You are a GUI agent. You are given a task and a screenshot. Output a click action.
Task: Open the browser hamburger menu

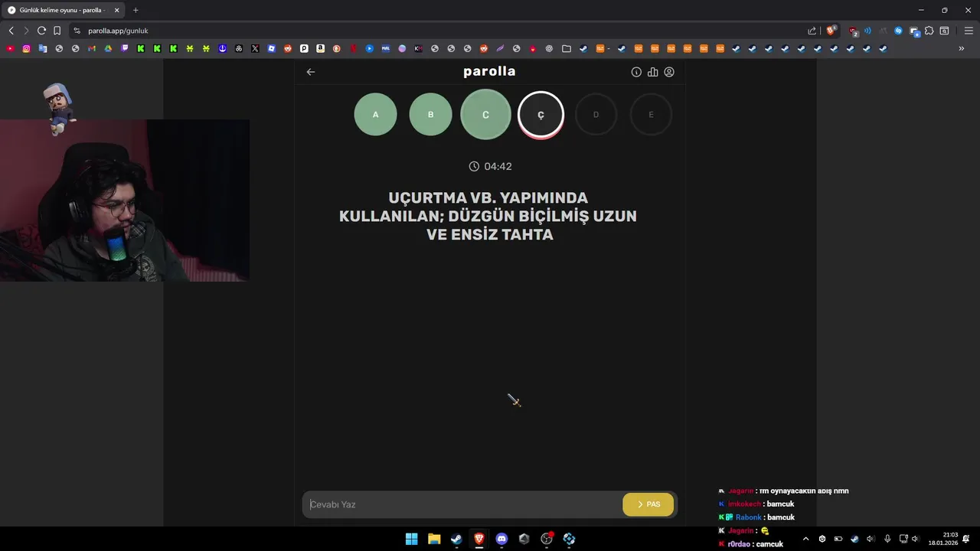pyautogui.click(x=969, y=31)
